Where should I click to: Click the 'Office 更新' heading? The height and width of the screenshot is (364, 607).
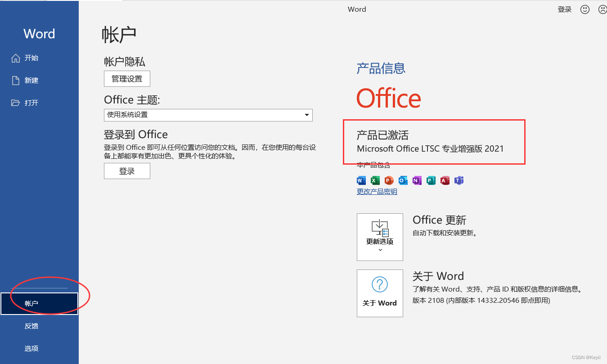[x=439, y=220]
